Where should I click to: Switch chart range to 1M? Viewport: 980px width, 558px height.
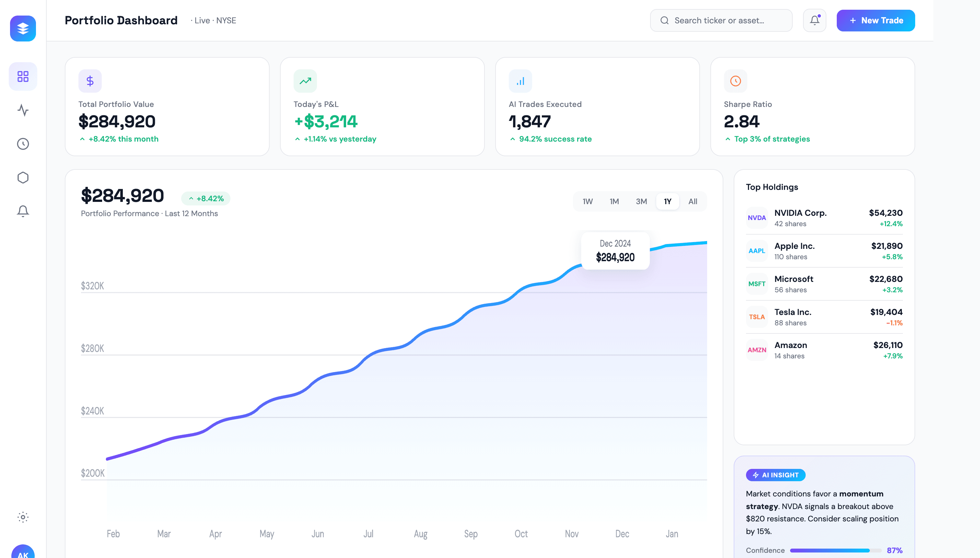click(x=614, y=202)
